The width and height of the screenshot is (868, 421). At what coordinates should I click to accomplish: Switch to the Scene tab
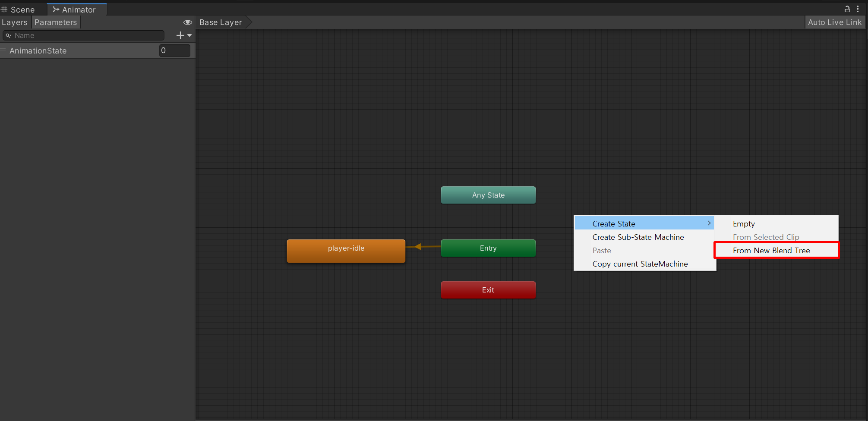click(x=18, y=9)
